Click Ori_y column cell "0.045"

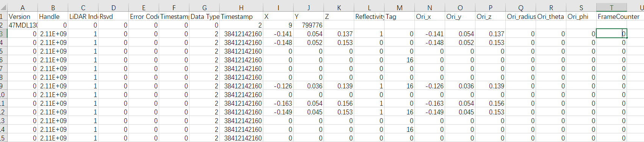coord(460,112)
